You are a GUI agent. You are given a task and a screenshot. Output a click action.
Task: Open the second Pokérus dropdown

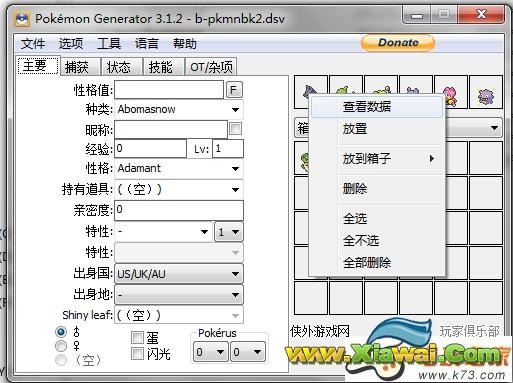[248, 352]
